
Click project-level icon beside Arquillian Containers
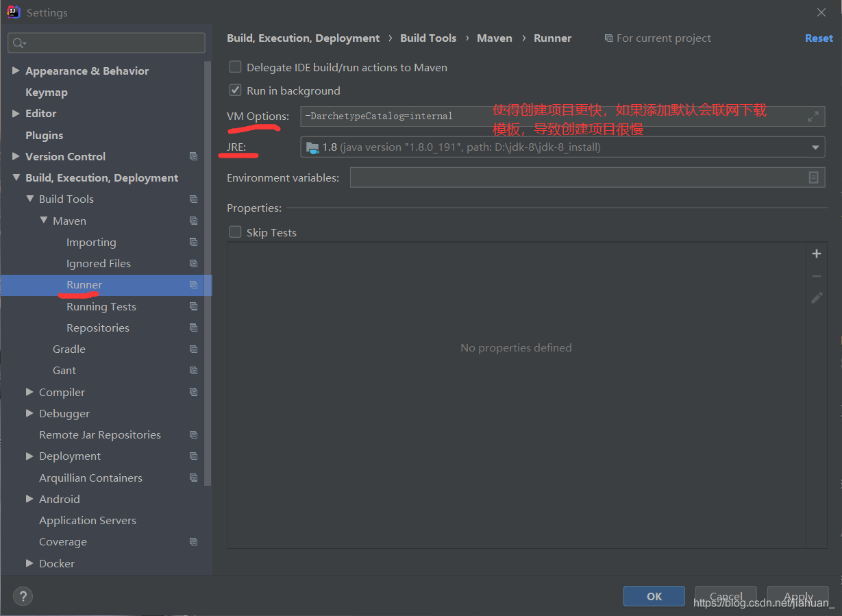[x=194, y=478]
